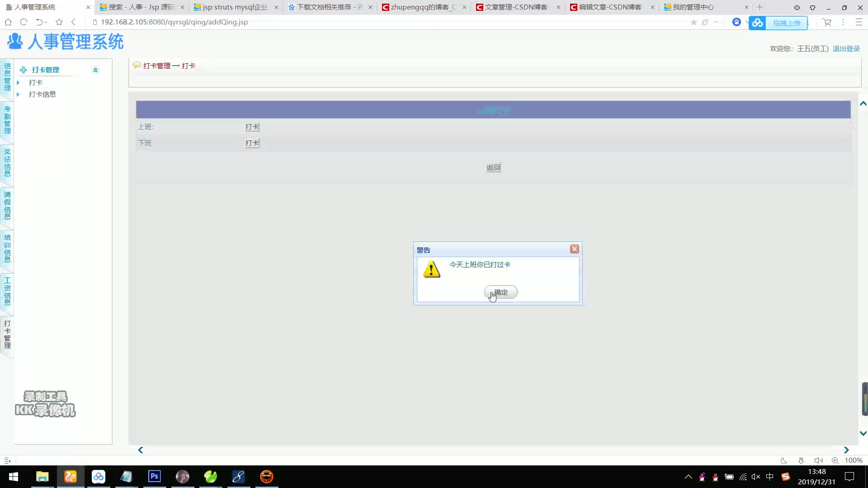Open 打卡 item in left tree
Image resolution: width=868 pixels, height=488 pixels.
(x=36, y=83)
